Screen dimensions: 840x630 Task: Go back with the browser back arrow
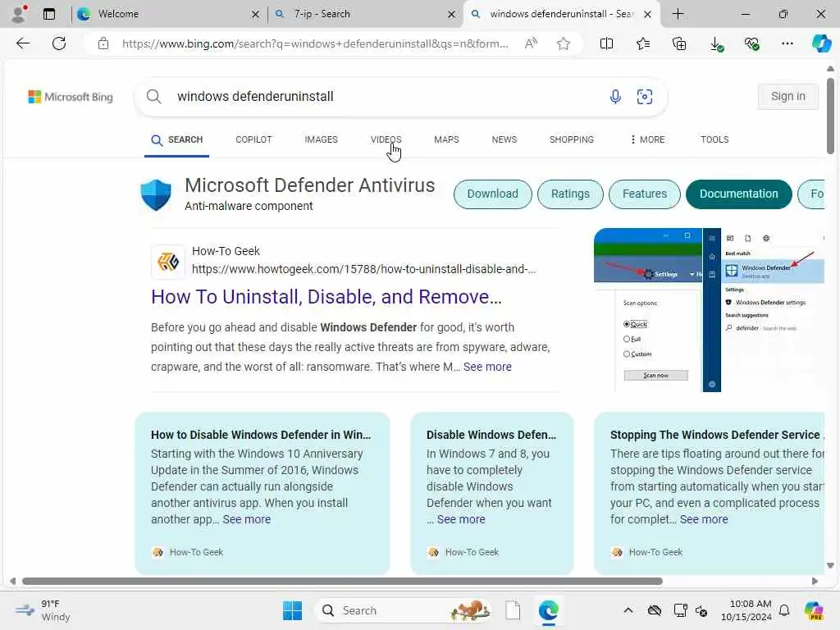(x=23, y=43)
